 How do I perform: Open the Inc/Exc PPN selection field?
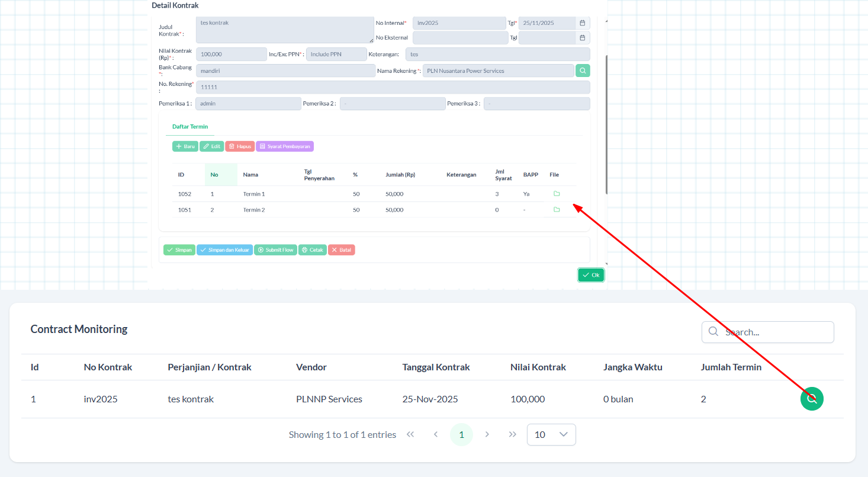[x=336, y=54]
